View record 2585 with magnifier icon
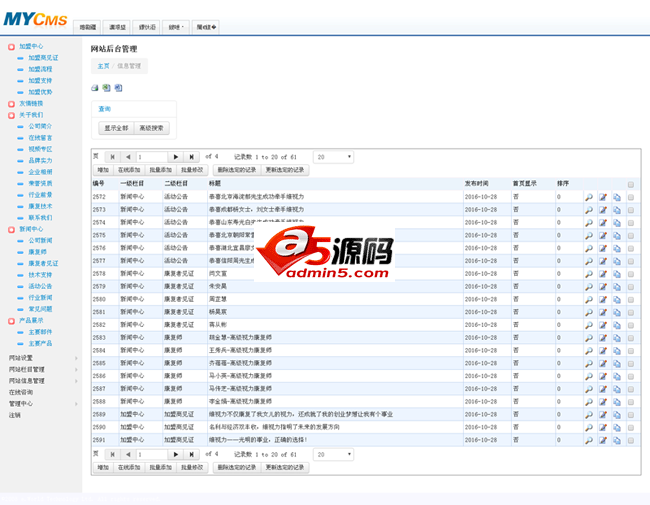The height and width of the screenshot is (505, 650). click(x=589, y=364)
